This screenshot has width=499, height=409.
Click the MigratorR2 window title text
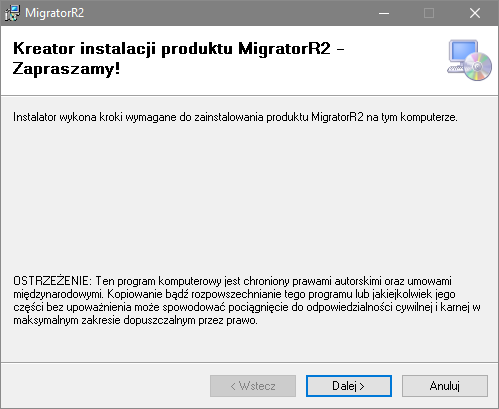point(55,13)
